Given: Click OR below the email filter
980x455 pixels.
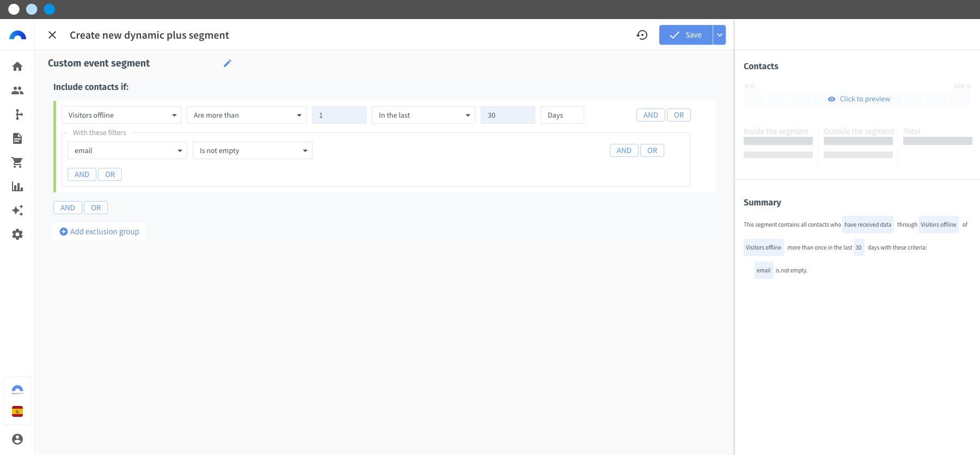Looking at the screenshot, I should (110, 174).
